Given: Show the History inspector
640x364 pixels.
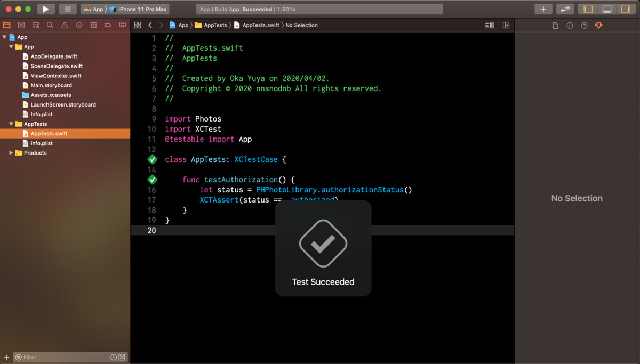Looking at the screenshot, I should pos(570,26).
